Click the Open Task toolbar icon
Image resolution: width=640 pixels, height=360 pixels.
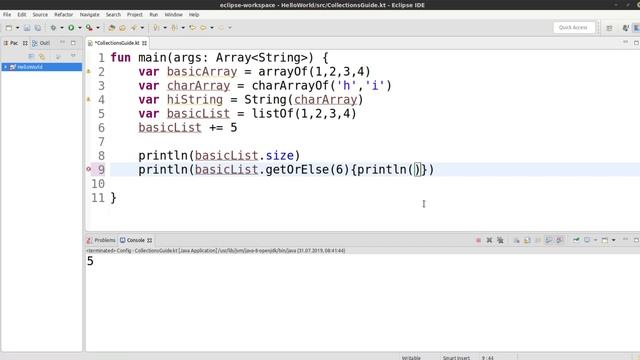click(x=122, y=28)
